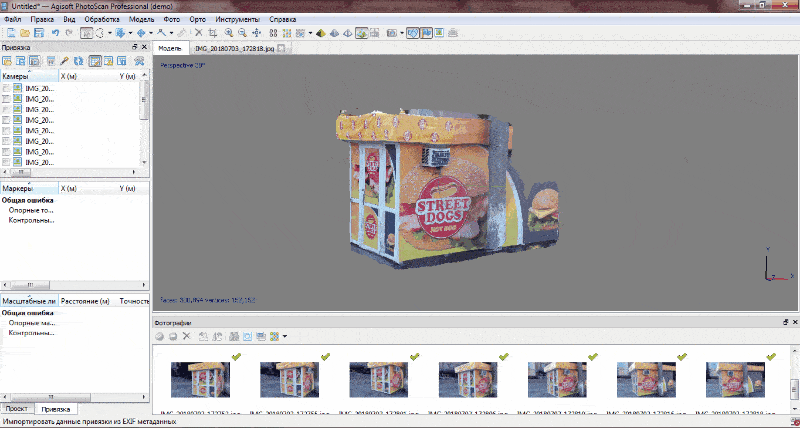Select the blue Rotate object tool
The width and height of the screenshot is (800, 428).
click(141, 33)
